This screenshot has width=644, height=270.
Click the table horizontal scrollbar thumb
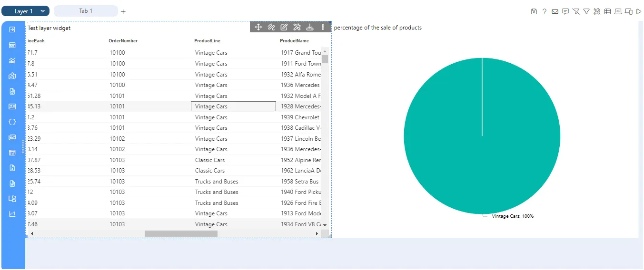tap(181, 233)
